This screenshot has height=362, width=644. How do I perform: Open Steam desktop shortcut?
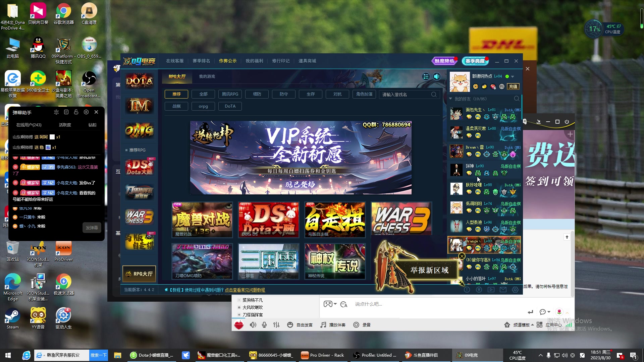tap(13, 319)
